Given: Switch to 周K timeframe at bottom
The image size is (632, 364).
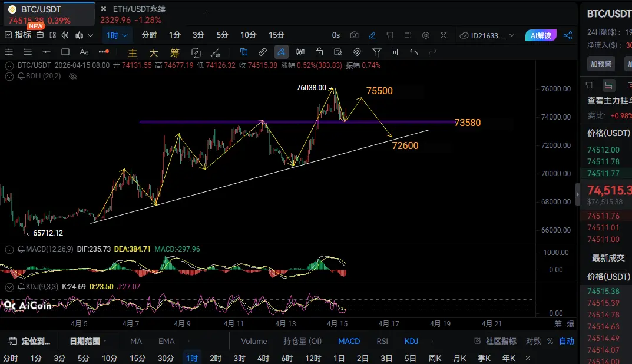Looking at the screenshot, I should tap(435, 358).
